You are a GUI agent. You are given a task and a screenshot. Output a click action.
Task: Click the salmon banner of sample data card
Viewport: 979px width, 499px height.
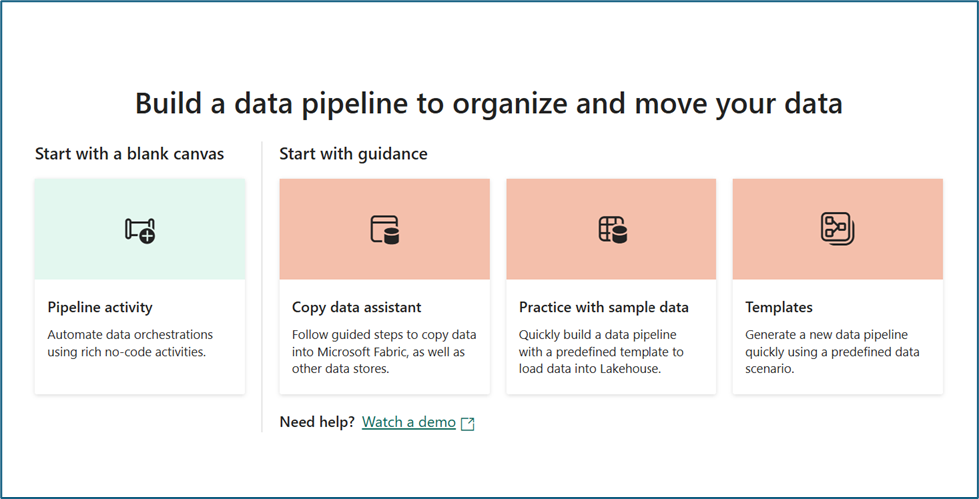pos(611,229)
